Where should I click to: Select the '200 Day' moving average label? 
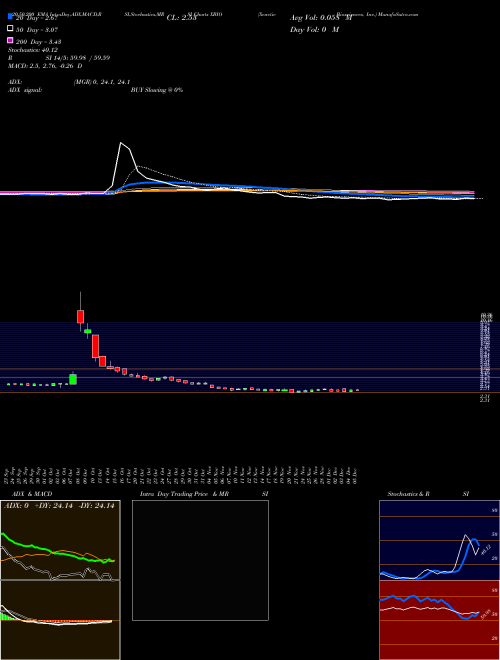(x=39, y=42)
